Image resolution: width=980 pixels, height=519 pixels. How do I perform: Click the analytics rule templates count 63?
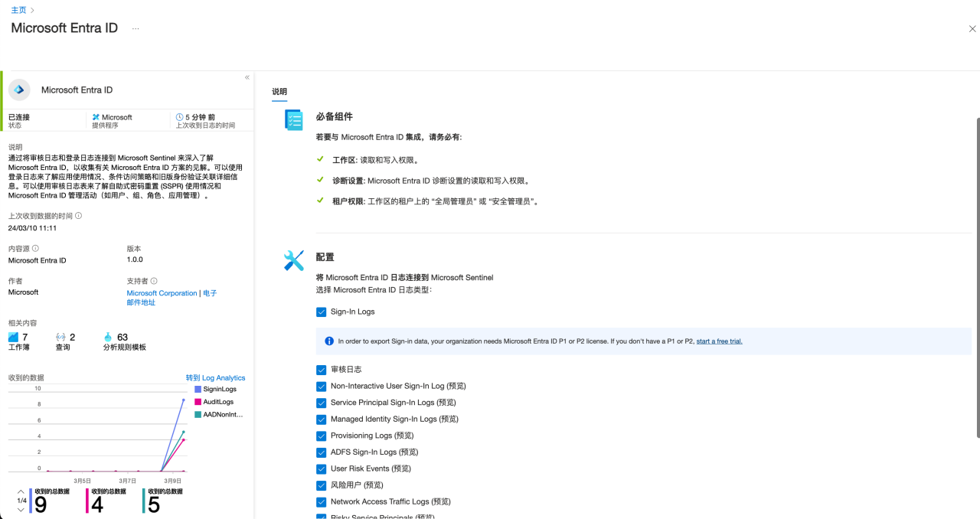click(x=122, y=337)
